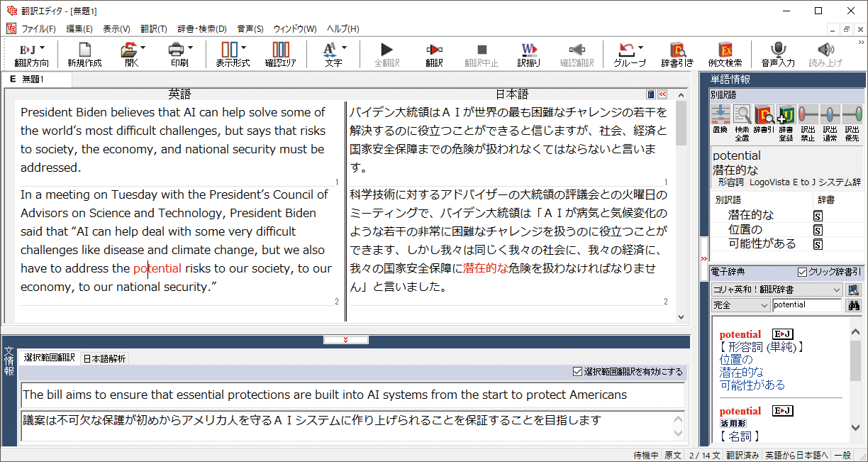Click the dictionary search field containing potential
This screenshot has height=462, width=868.
pyautogui.click(x=806, y=305)
